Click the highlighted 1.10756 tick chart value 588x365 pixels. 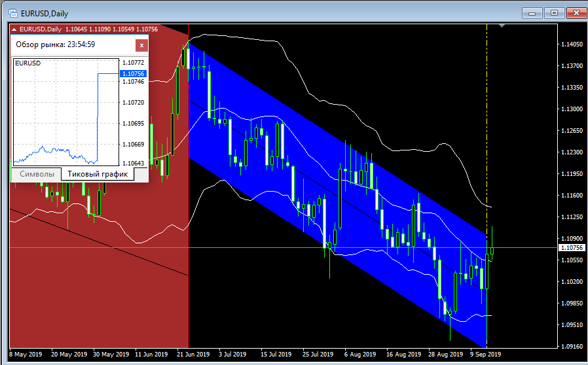pyautogui.click(x=133, y=74)
